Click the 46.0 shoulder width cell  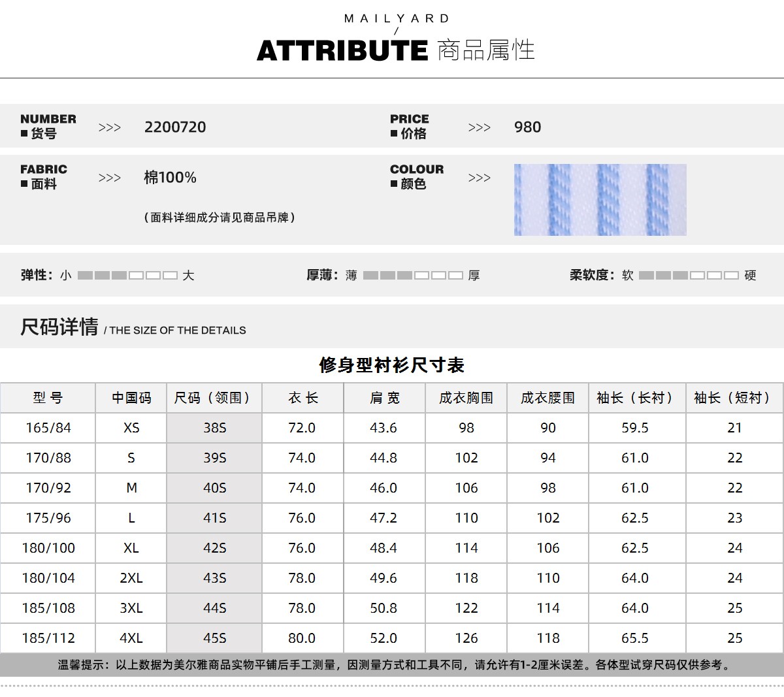pyautogui.click(x=384, y=488)
